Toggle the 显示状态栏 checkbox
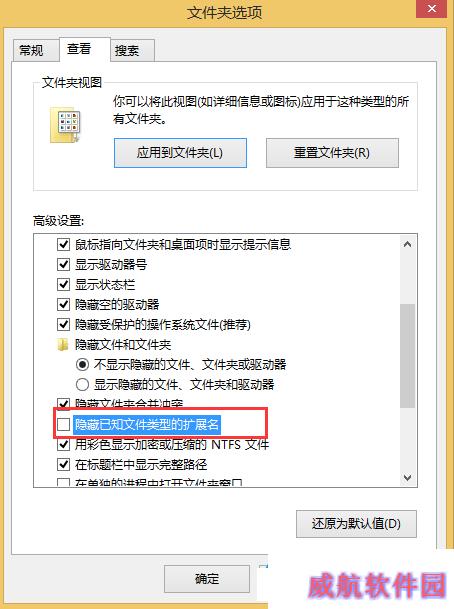Screen dimensions: 454x609 63,285
